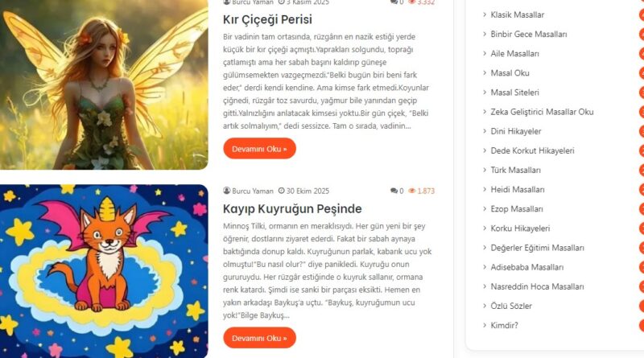Open Nasreddin Hoca Masalları category
The image size is (644, 358).
click(537, 286)
